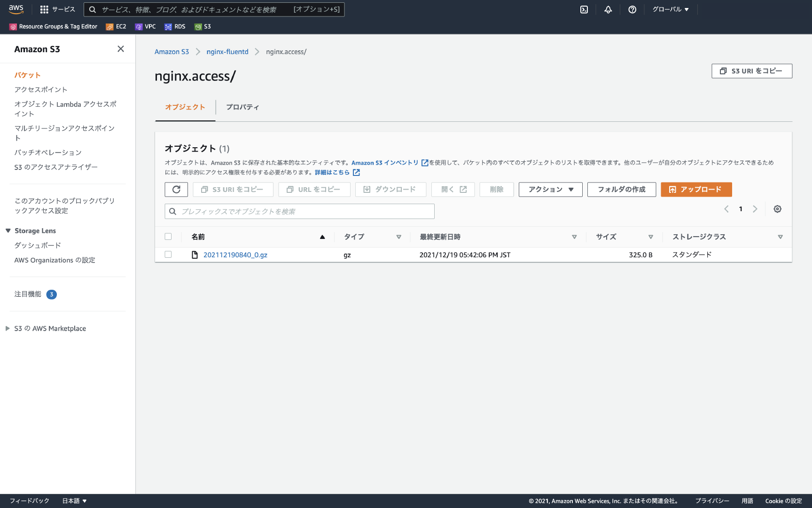Sort by ストレージクラス column arrow

(x=781, y=237)
